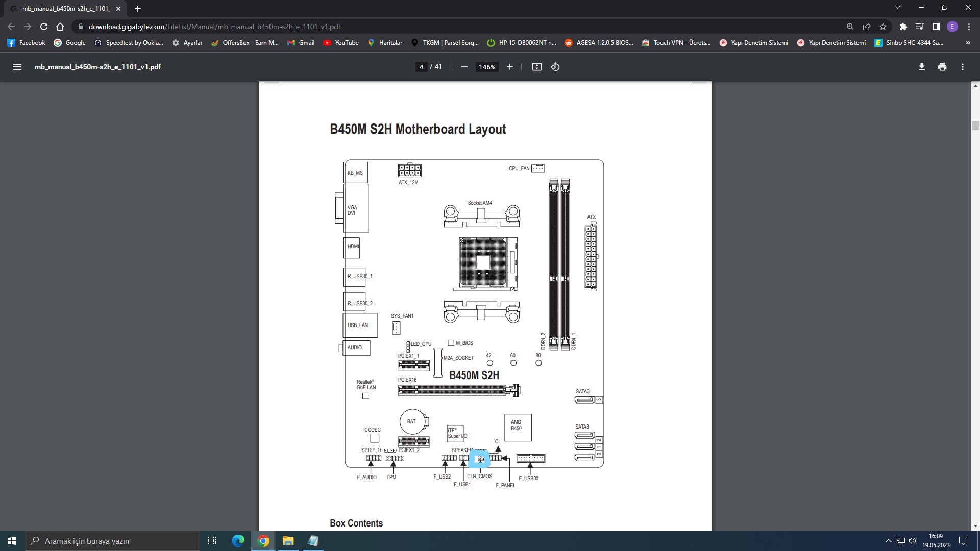Bookmark this page with the star

[883, 27]
